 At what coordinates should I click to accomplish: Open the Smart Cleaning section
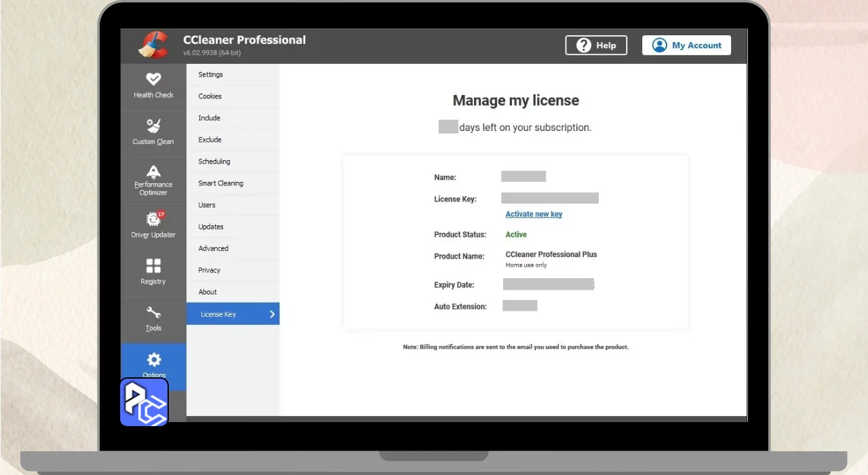click(220, 183)
